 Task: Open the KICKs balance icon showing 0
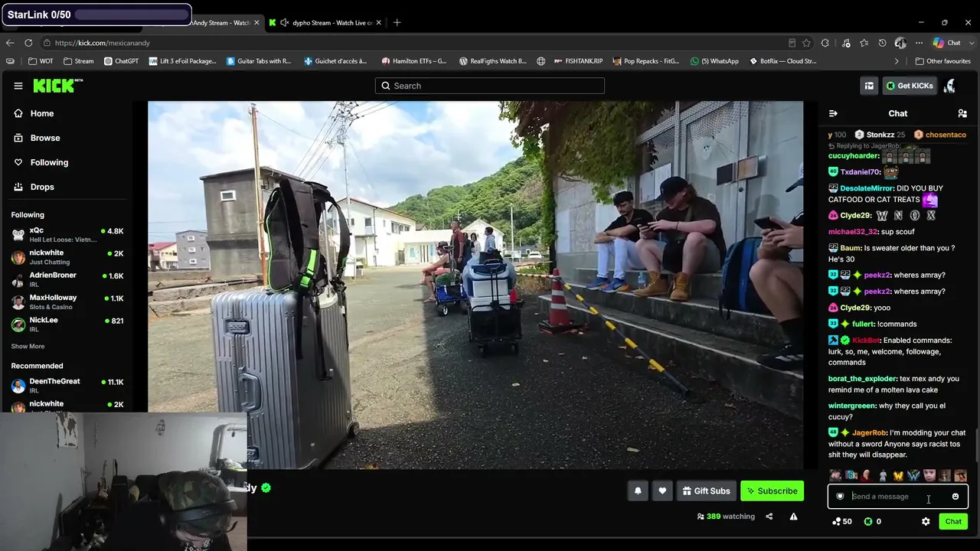[872, 521]
